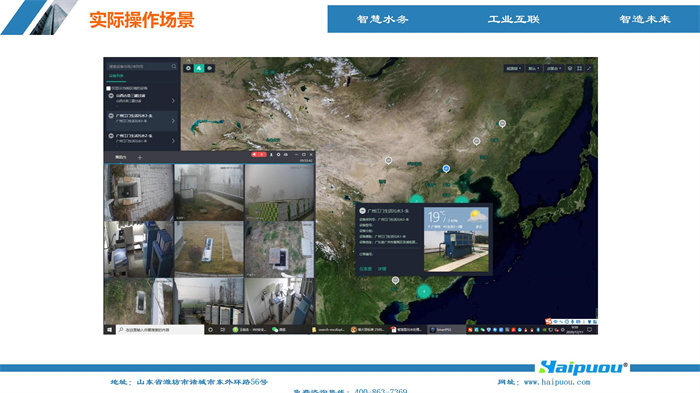Add a new preview tab with plus
700x393 pixels.
(140, 157)
